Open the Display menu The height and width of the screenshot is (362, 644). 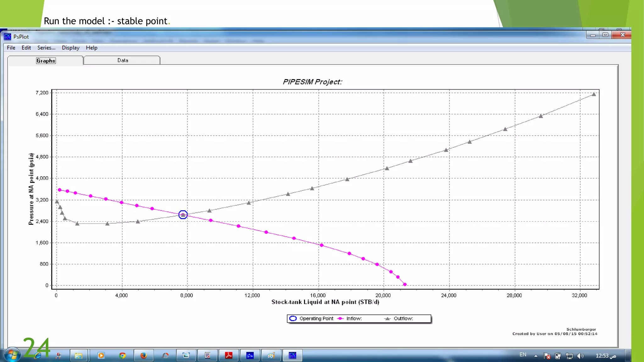click(70, 48)
